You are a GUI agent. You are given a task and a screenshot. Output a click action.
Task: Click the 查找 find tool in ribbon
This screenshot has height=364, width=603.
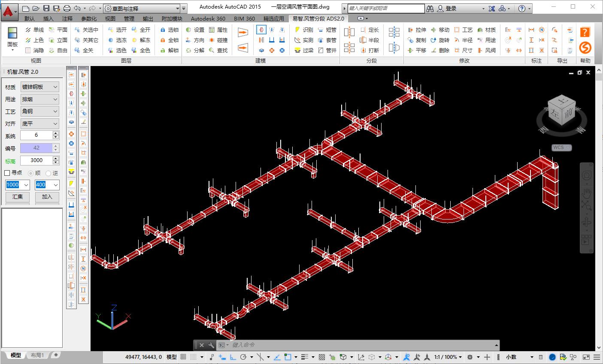tap(218, 50)
